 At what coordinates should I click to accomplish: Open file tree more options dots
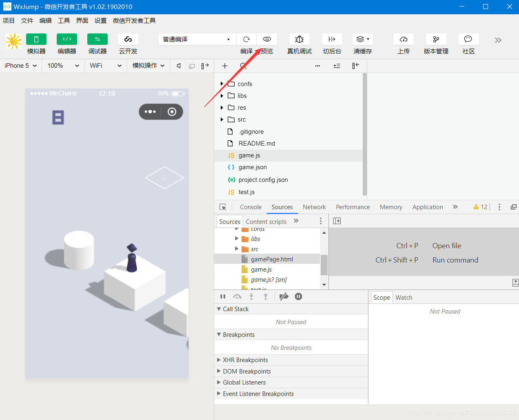[317, 66]
